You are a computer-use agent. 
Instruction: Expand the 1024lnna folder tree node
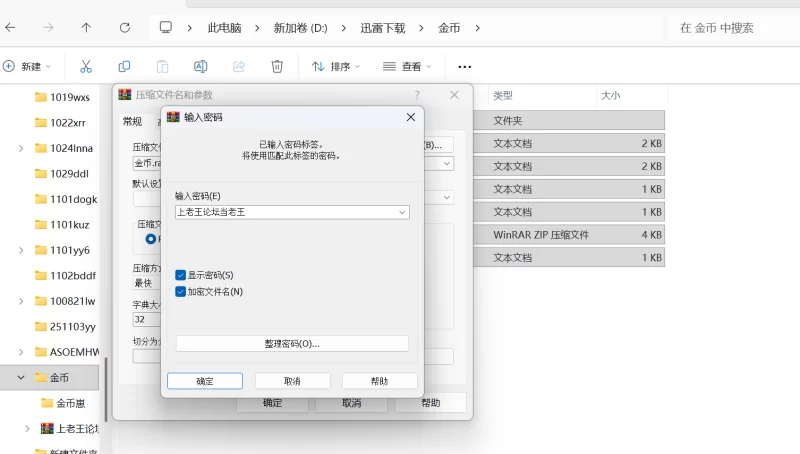(21, 148)
